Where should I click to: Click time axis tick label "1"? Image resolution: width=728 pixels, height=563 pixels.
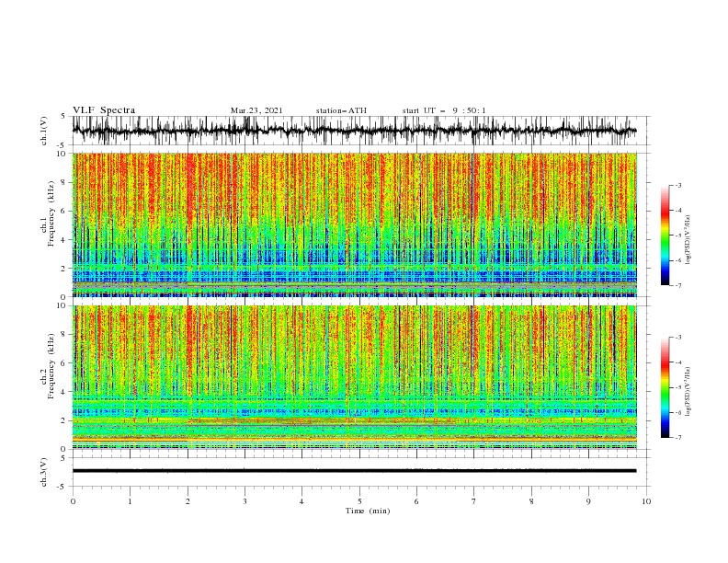tap(130, 501)
